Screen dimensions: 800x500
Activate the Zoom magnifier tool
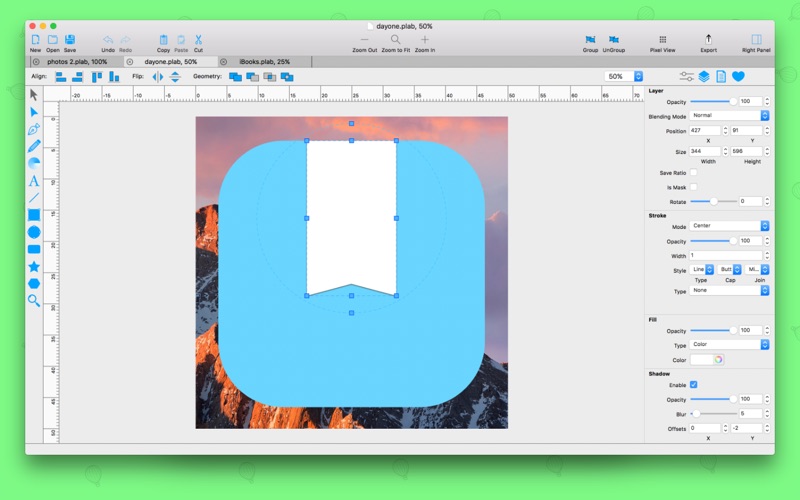34,300
